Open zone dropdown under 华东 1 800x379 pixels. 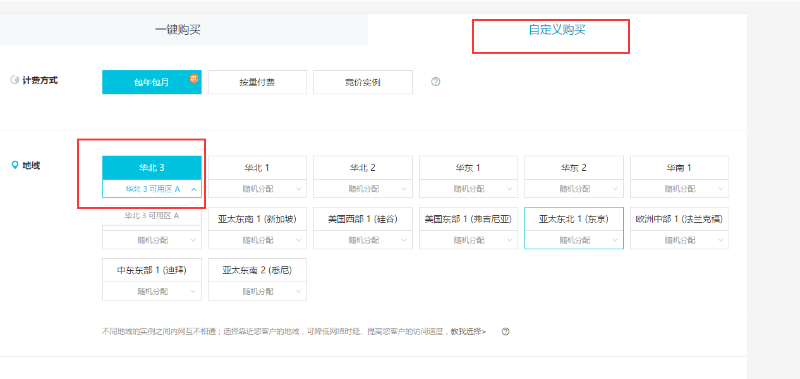pos(468,189)
